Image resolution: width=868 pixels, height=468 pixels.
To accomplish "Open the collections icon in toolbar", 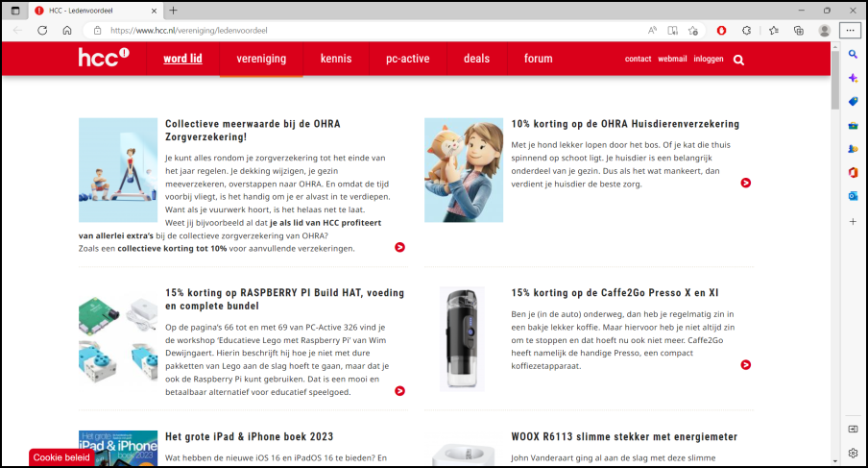I will (x=799, y=31).
